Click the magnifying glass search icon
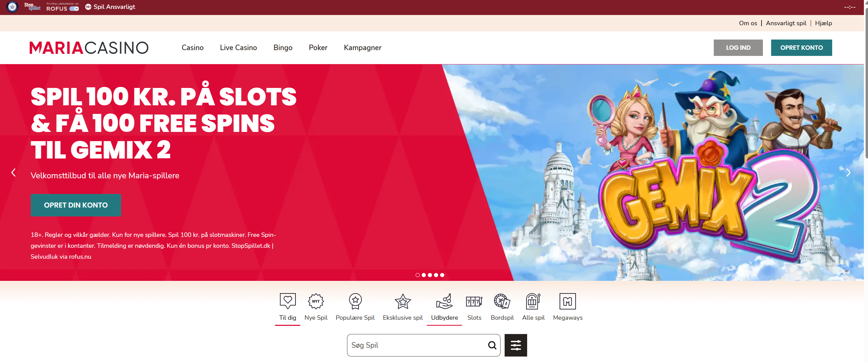Image resolution: width=868 pixels, height=363 pixels. click(492, 345)
